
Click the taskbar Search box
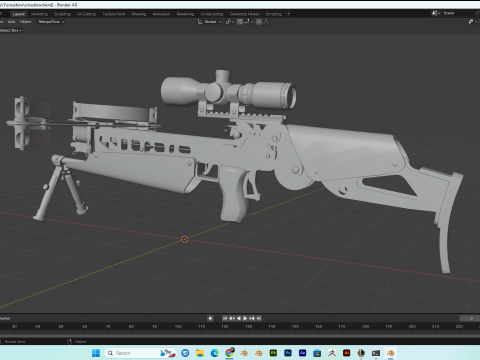(x=141, y=353)
